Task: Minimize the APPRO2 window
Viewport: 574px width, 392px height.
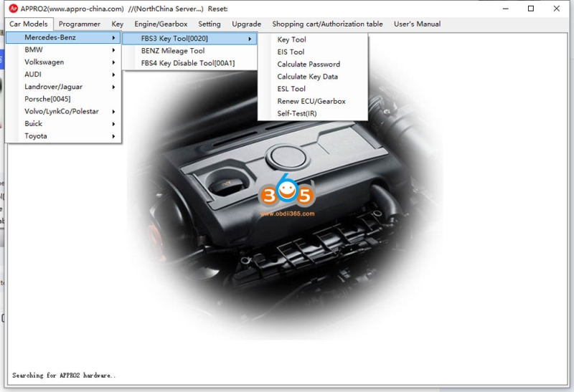Action: click(506, 9)
